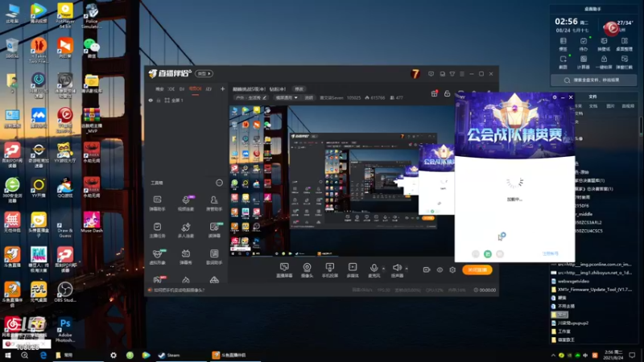Open 弹幕秀 tool in the toolbox

[x=186, y=257]
